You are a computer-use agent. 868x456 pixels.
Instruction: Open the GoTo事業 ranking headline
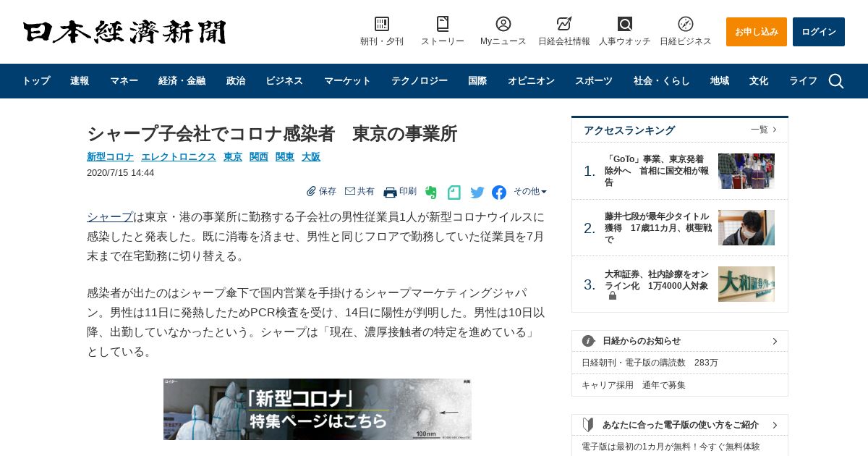point(658,171)
